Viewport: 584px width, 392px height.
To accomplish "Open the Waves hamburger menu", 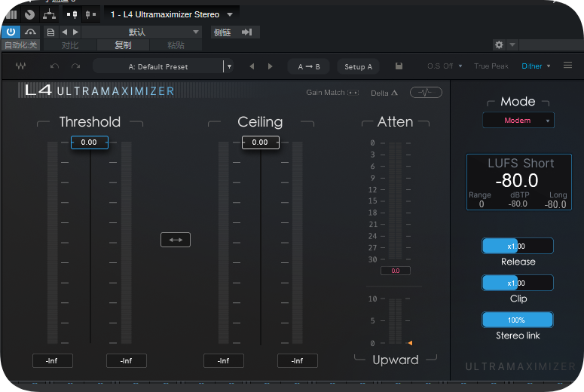I will coord(567,66).
